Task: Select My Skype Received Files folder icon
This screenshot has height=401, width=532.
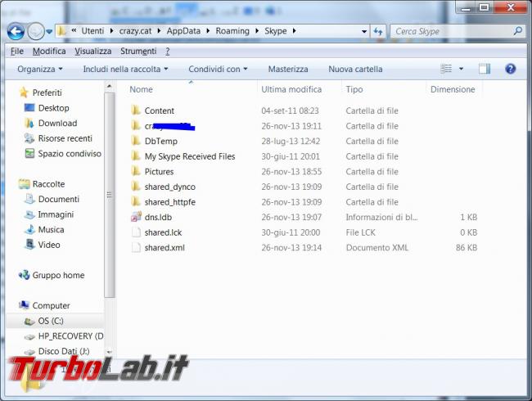Action: 136,156
